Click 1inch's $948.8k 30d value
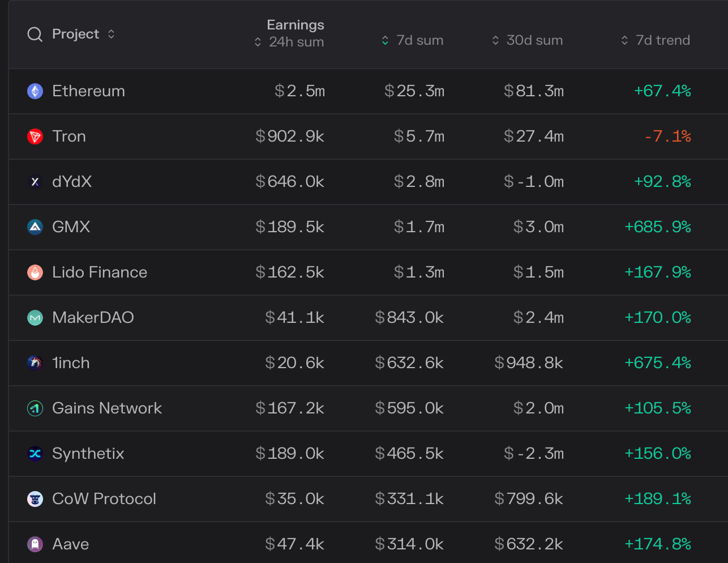728x563 pixels. 529,363
